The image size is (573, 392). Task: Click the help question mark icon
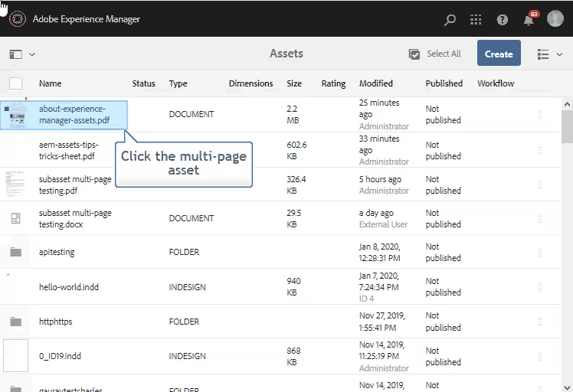[x=503, y=20]
